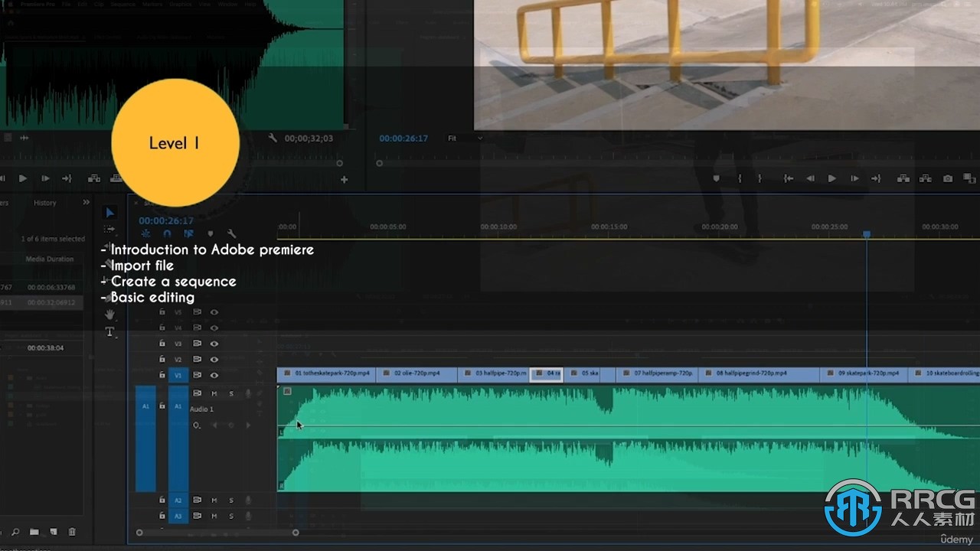Toggle A1 source patching

point(145,439)
